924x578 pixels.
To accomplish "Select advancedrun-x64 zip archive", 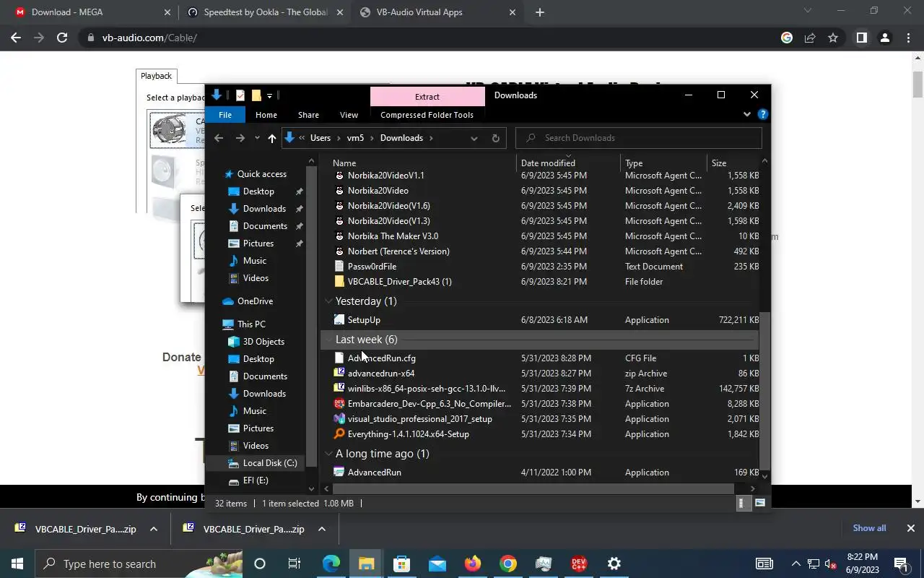I will click(x=381, y=374).
